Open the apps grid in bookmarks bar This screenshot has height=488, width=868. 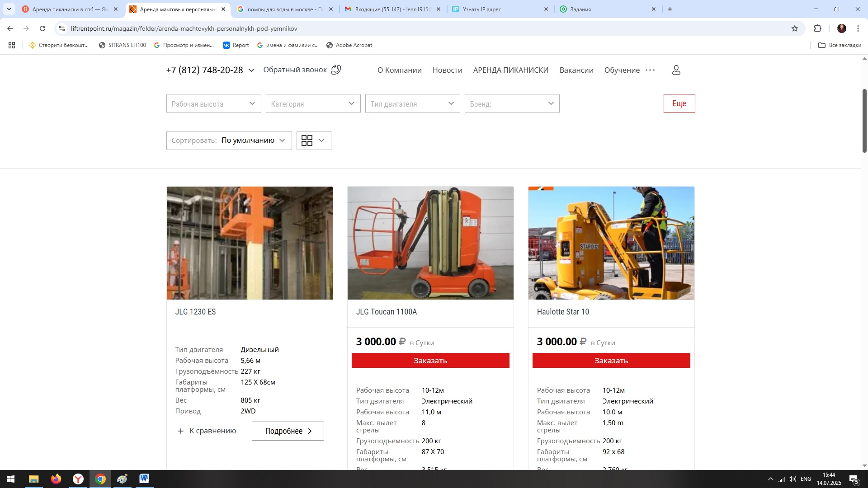[x=12, y=45]
